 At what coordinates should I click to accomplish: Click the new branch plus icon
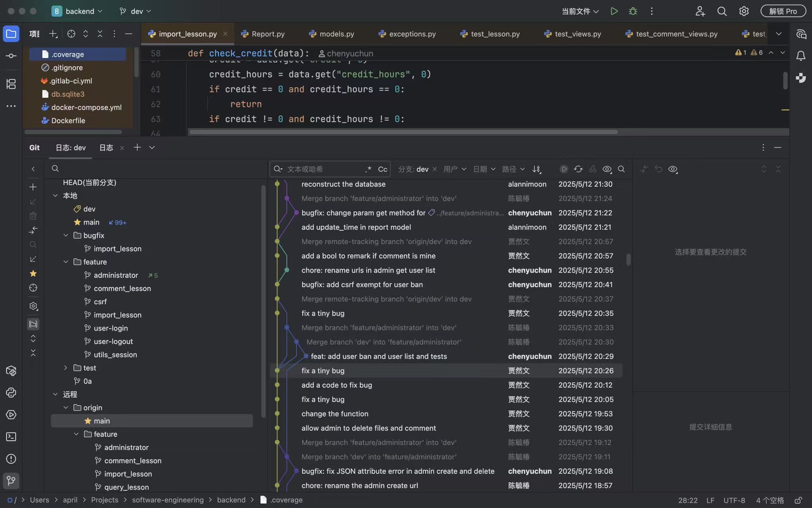(x=33, y=187)
